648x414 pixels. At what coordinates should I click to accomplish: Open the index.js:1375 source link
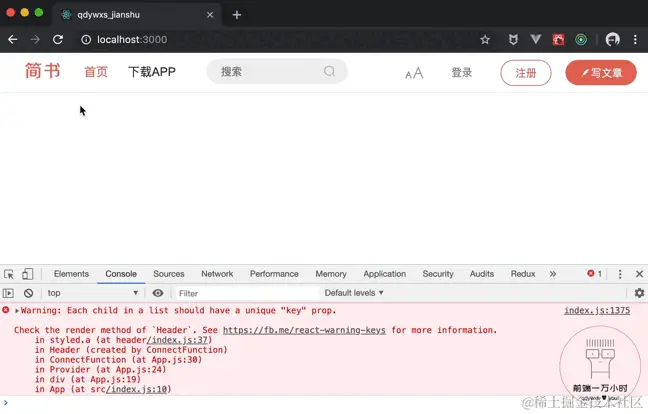[597, 310]
